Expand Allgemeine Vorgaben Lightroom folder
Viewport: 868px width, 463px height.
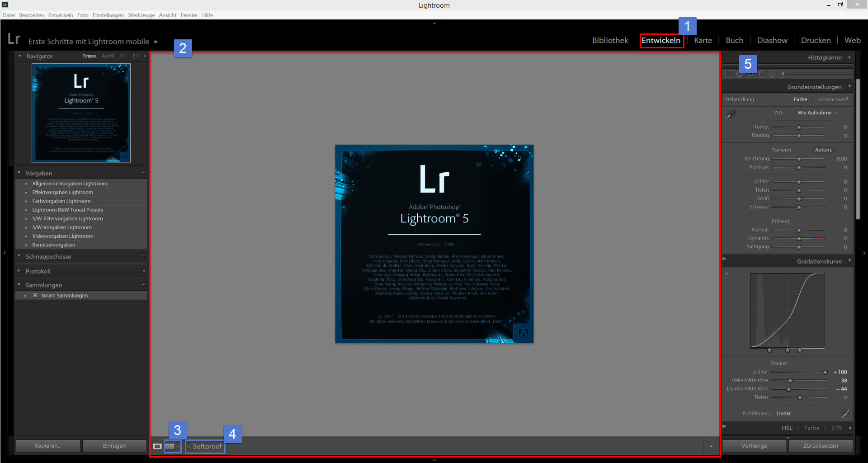point(26,184)
